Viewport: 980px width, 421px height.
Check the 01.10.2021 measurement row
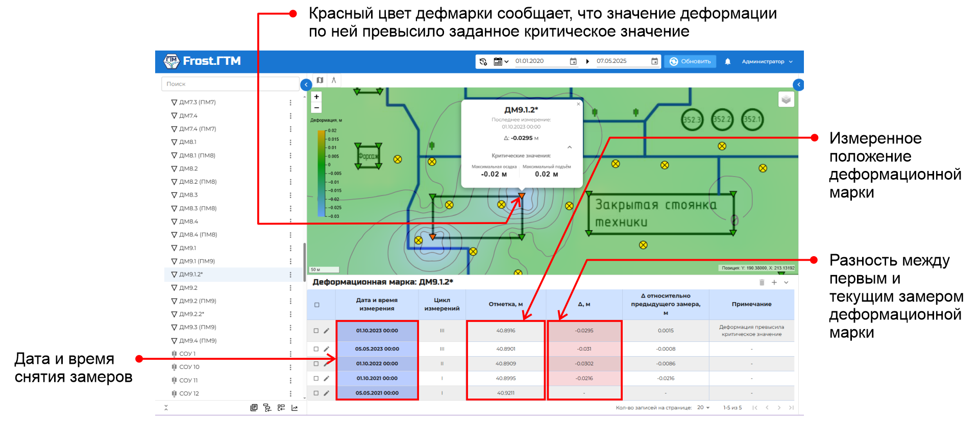[316, 379]
